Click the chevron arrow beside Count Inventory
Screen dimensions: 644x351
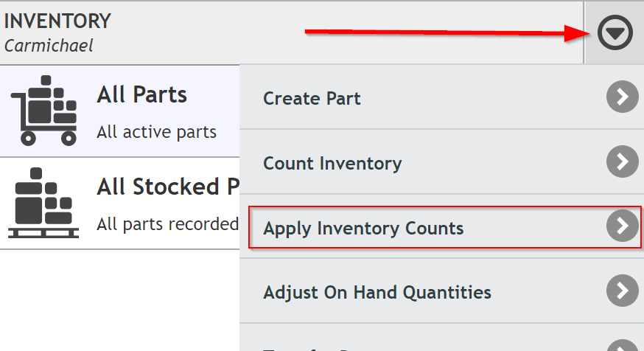622,161
